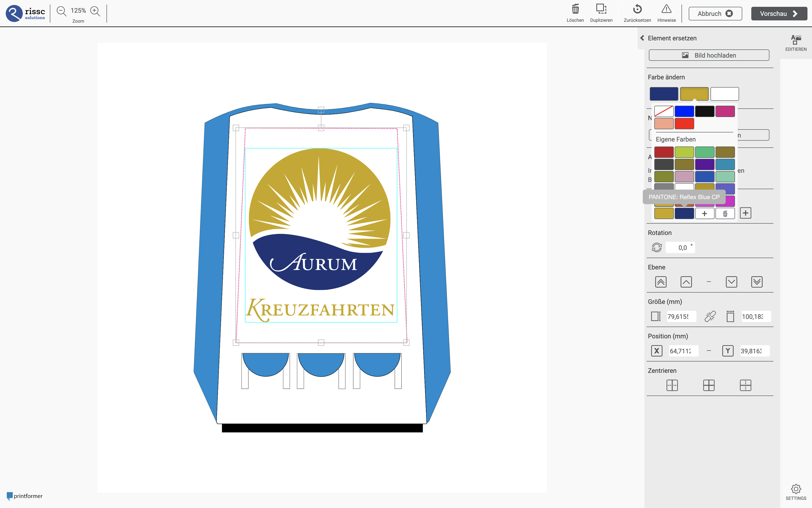Viewport: 812px width, 508px height.
Task: Bring layer to front icon
Action: point(661,282)
